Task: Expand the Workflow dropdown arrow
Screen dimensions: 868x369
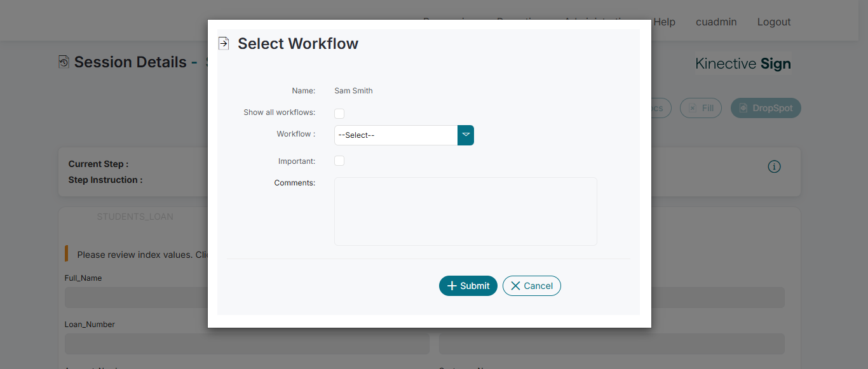Action: [466, 135]
